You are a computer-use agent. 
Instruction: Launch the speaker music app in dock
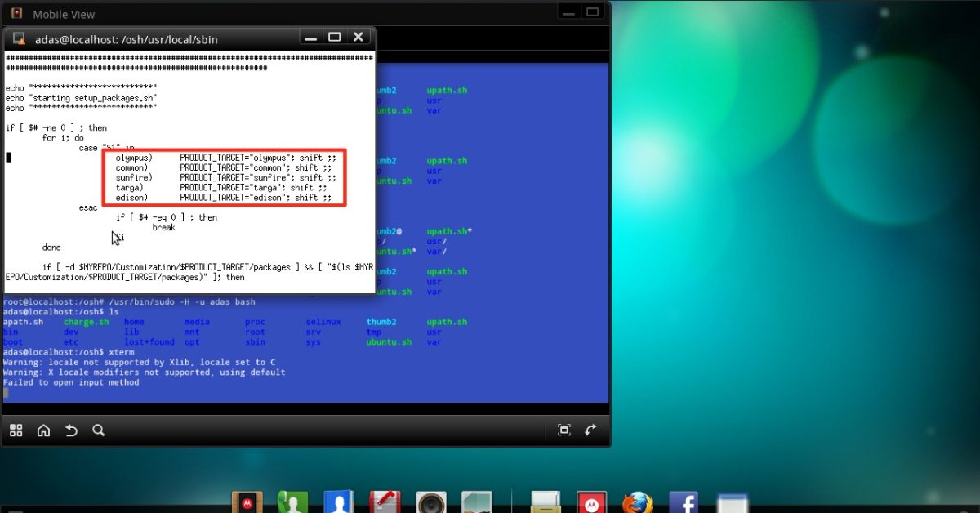pos(430,502)
